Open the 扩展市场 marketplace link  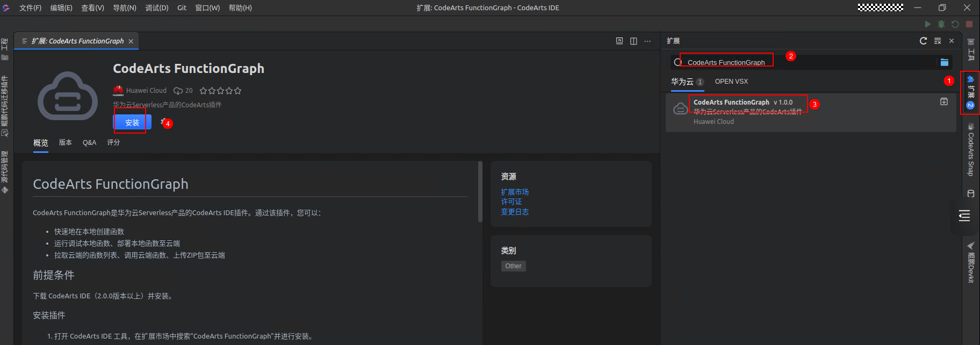(515, 192)
